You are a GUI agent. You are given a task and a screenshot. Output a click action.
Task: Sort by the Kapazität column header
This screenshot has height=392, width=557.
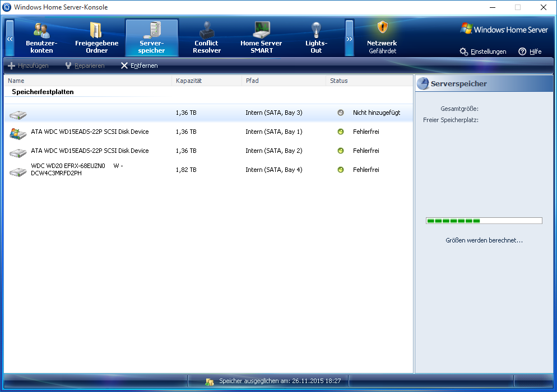pyautogui.click(x=207, y=81)
